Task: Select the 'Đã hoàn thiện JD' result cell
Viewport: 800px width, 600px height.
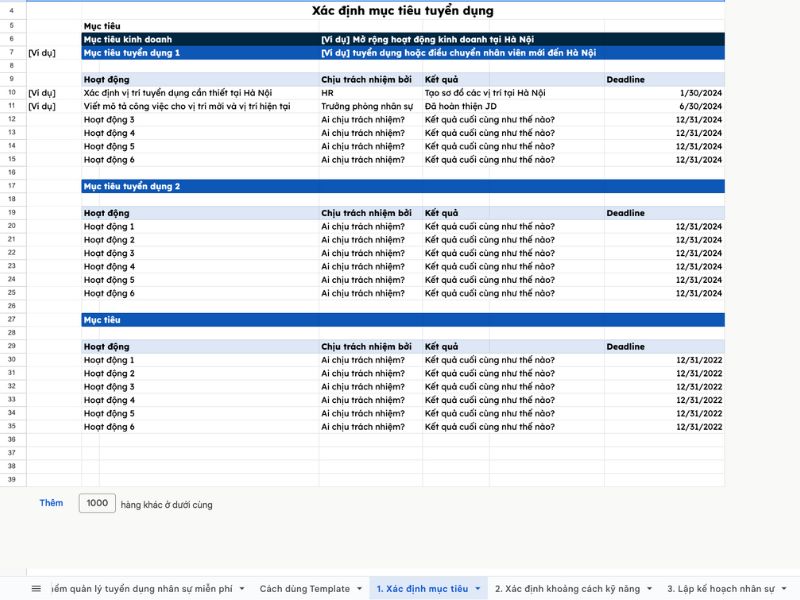Action: tap(461, 106)
